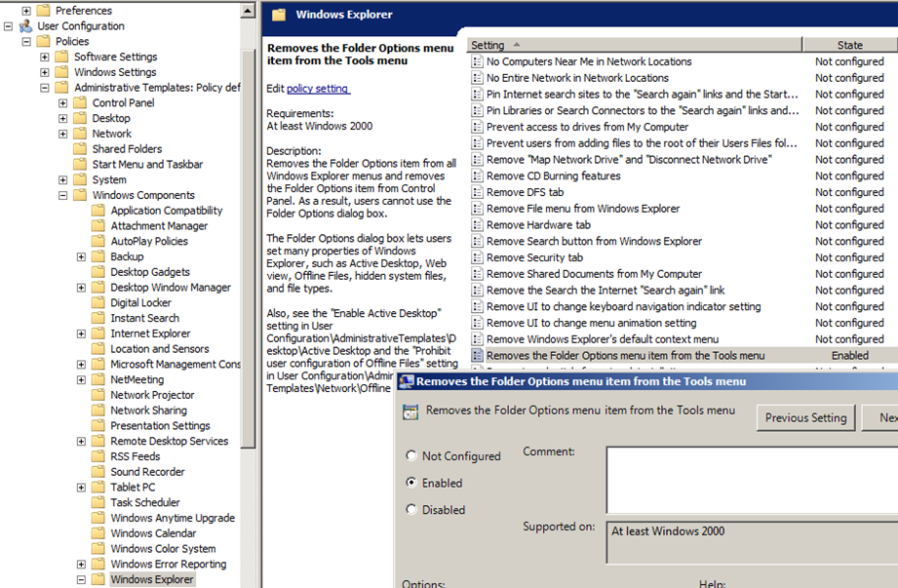Click the Start Menu and Taskbar folder icon
898x588 pixels.
(x=80, y=165)
